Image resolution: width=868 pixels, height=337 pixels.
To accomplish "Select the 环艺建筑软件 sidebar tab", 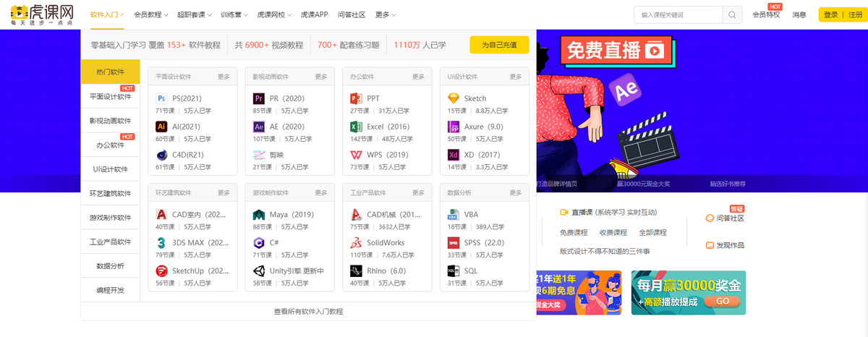I will point(111,193).
